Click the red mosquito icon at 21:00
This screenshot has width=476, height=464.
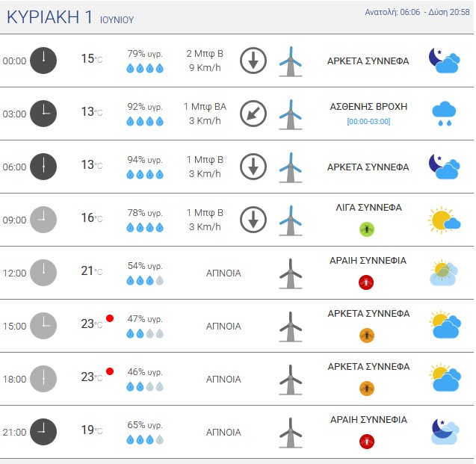click(x=367, y=442)
